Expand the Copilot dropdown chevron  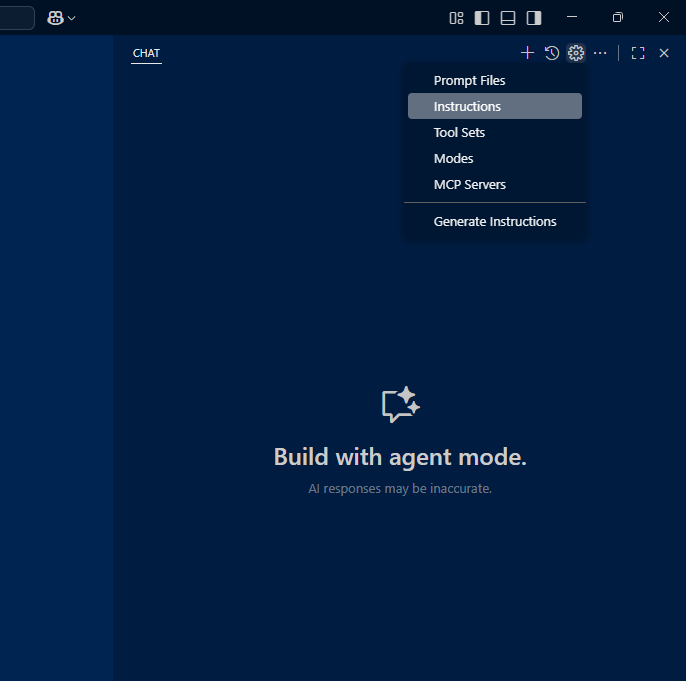(x=71, y=18)
